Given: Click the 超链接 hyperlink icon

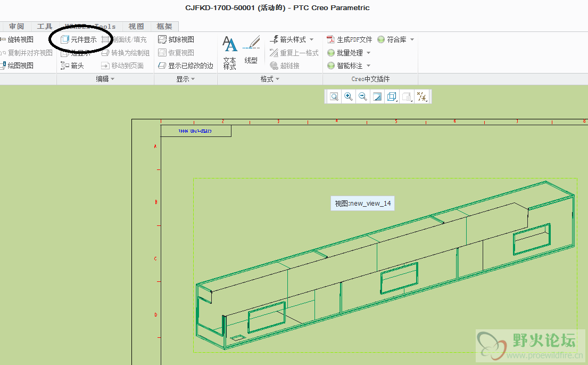Looking at the screenshot, I should pyautogui.click(x=274, y=66).
